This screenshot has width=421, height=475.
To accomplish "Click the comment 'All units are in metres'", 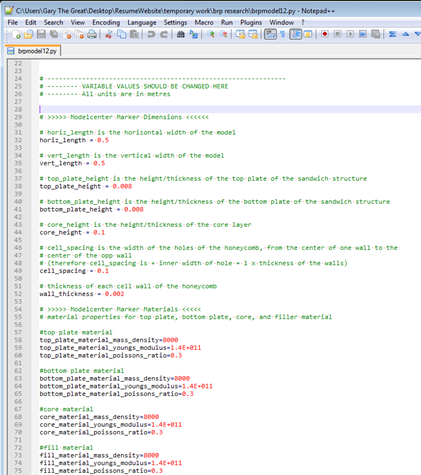I will pyautogui.click(x=126, y=94).
